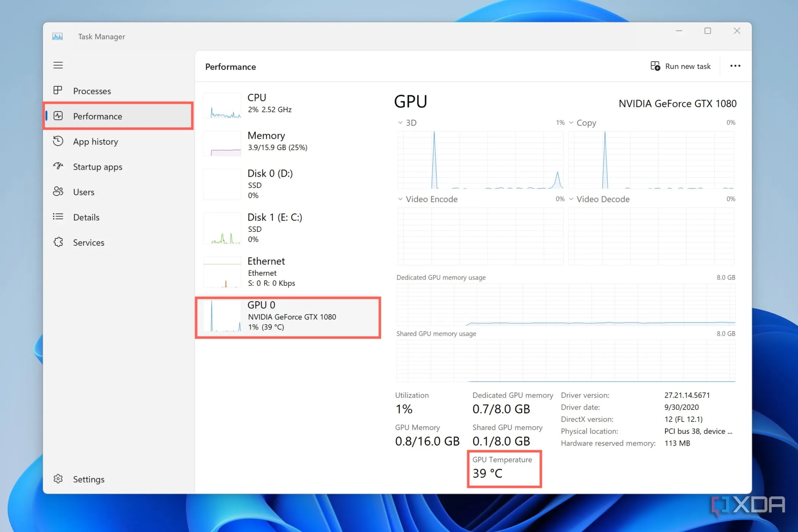The height and width of the screenshot is (532, 798).
Task: Select the Processes sidebar icon
Action: [58, 91]
